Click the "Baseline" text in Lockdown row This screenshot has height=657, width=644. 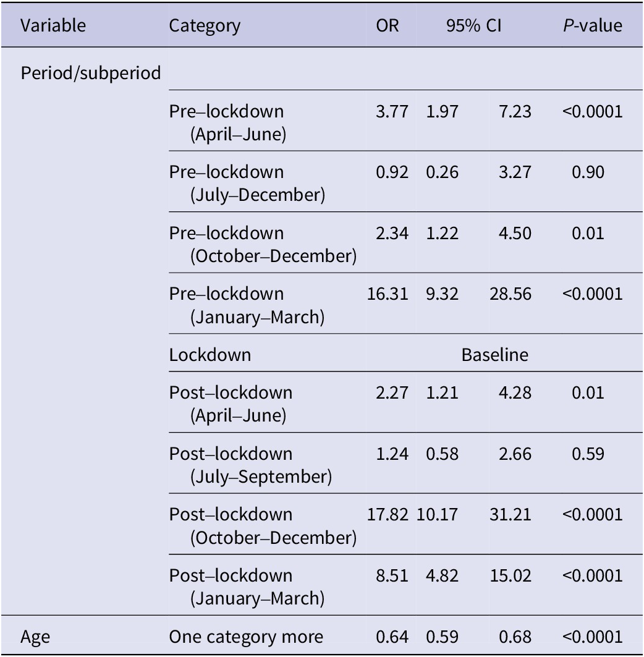[x=495, y=355]
